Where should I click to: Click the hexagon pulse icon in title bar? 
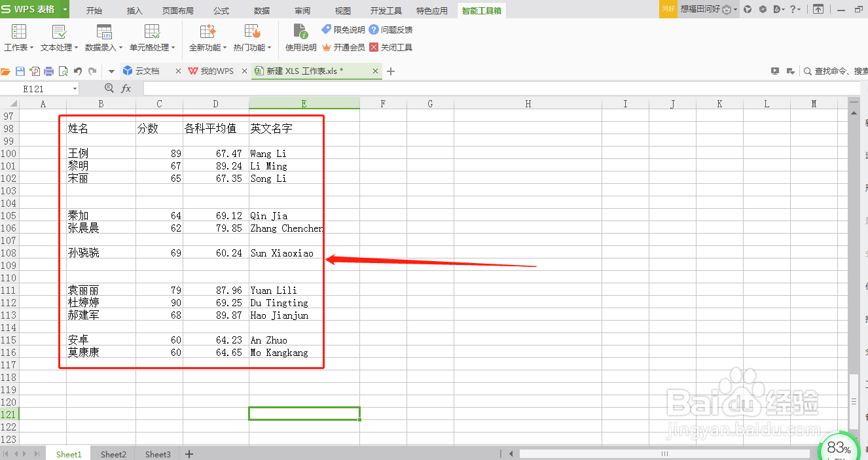[762, 9]
